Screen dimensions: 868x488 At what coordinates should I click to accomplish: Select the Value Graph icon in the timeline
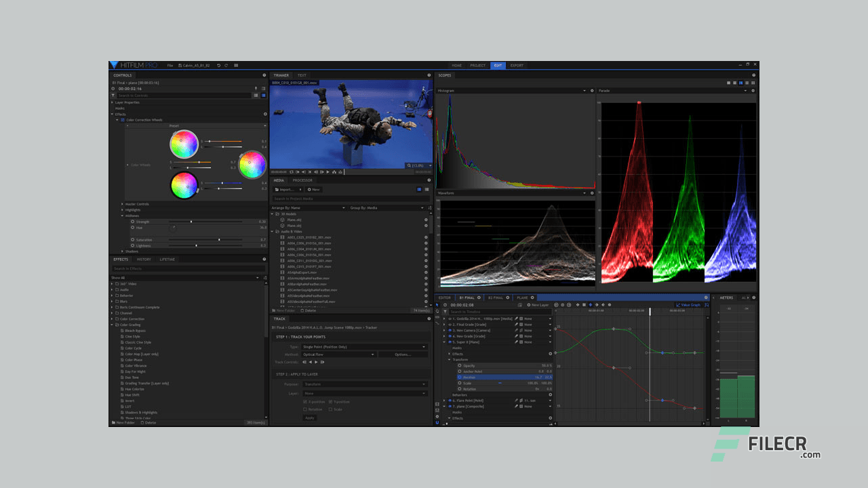coord(690,304)
